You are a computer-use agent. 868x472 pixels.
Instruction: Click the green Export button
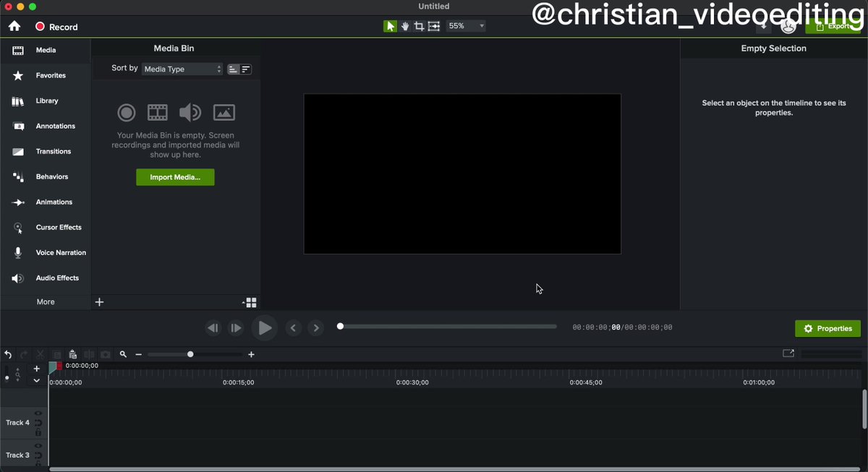833,27
